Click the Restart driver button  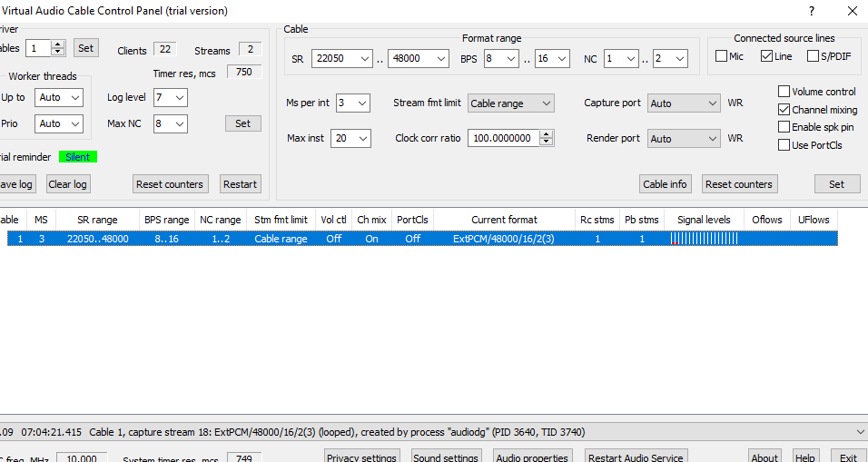[x=241, y=184]
